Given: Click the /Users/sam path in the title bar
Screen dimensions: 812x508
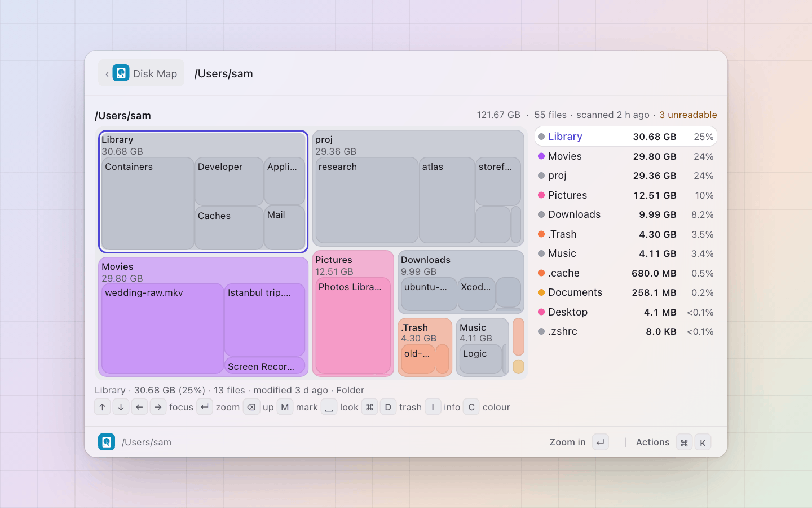Looking at the screenshot, I should click(223, 73).
